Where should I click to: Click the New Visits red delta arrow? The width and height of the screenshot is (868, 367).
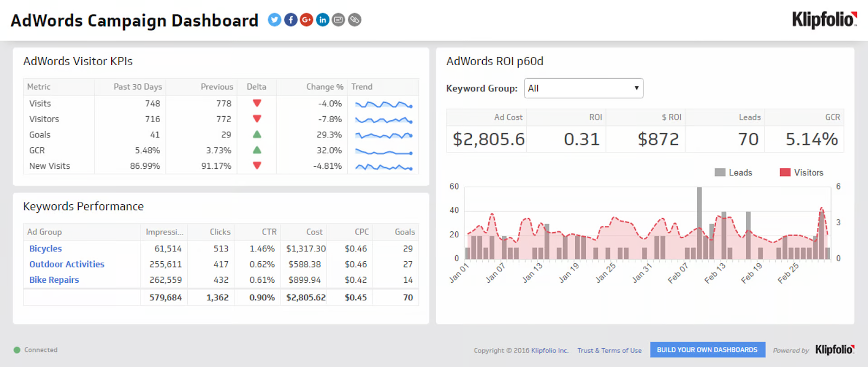point(257,166)
